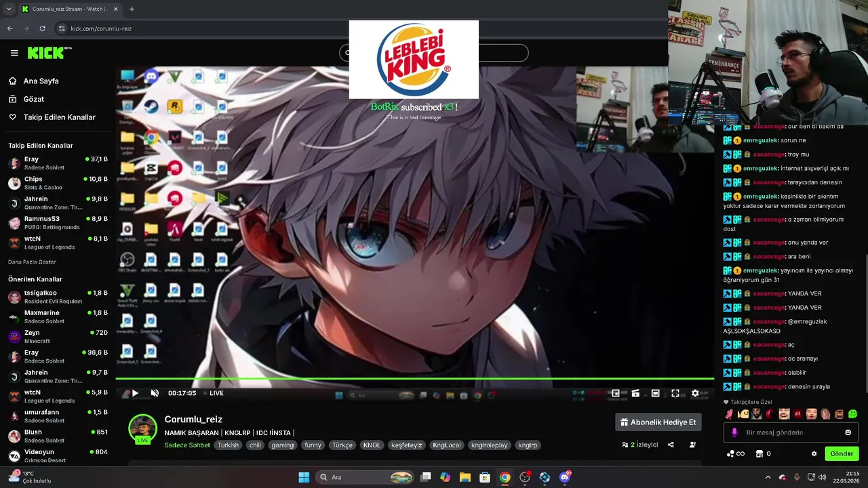Click the green stream progress bar
This screenshot has height=488, width=868.
(x=414, y=379)
